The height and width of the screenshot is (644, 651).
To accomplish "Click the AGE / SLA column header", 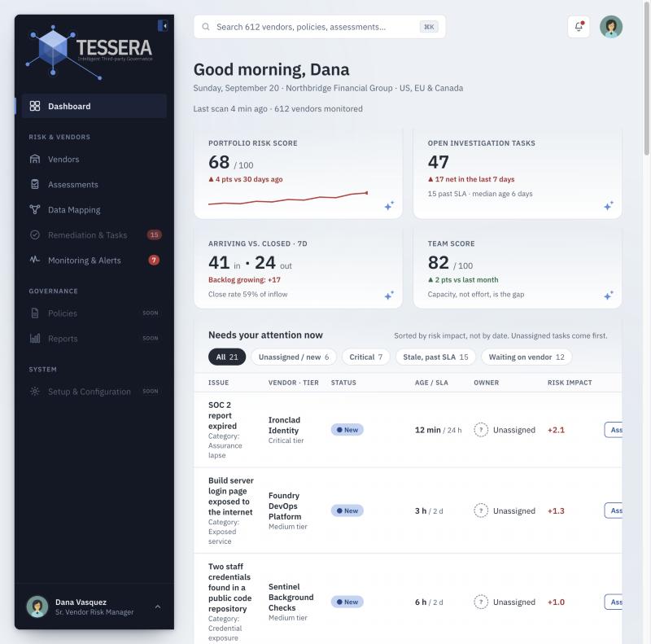I will tap(431, 382).
